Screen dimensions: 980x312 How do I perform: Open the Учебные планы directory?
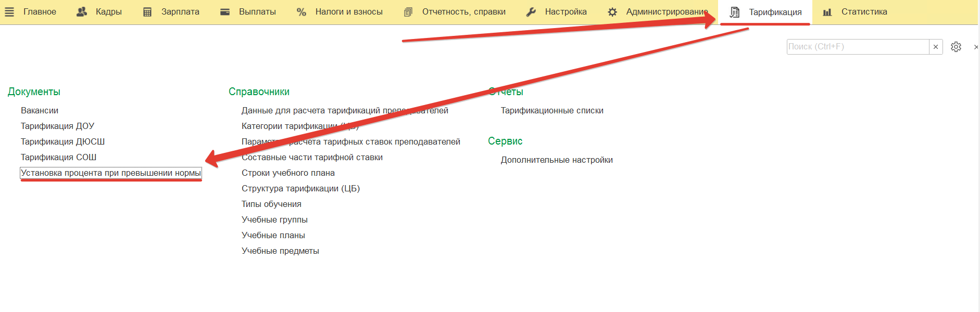[273, 236]
